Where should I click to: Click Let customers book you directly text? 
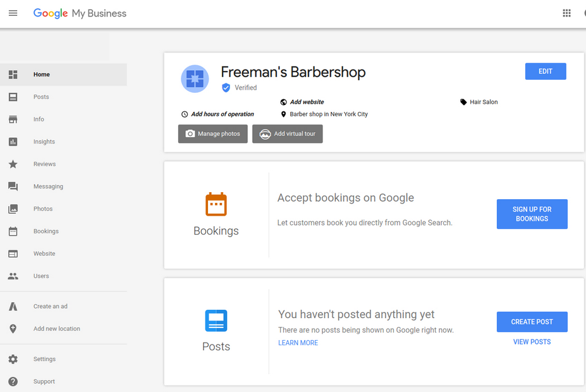click(x=365, y=223)
